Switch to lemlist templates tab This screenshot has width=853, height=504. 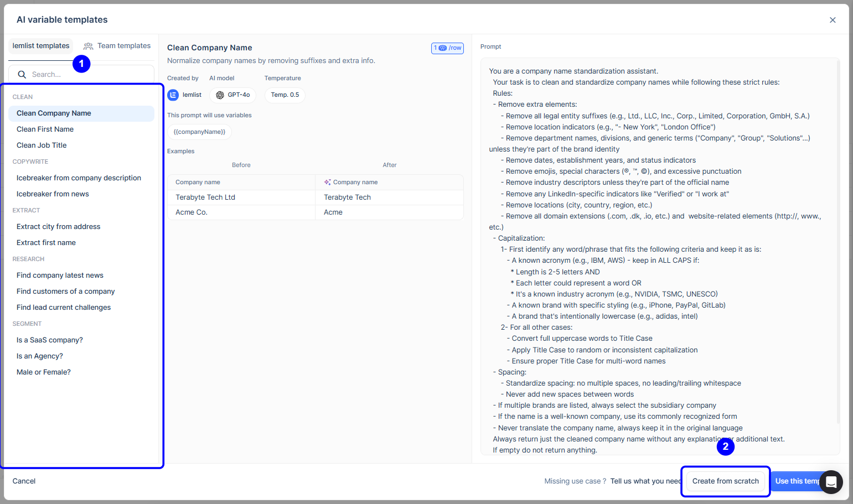pyautogui.click(x=41, y=46)
